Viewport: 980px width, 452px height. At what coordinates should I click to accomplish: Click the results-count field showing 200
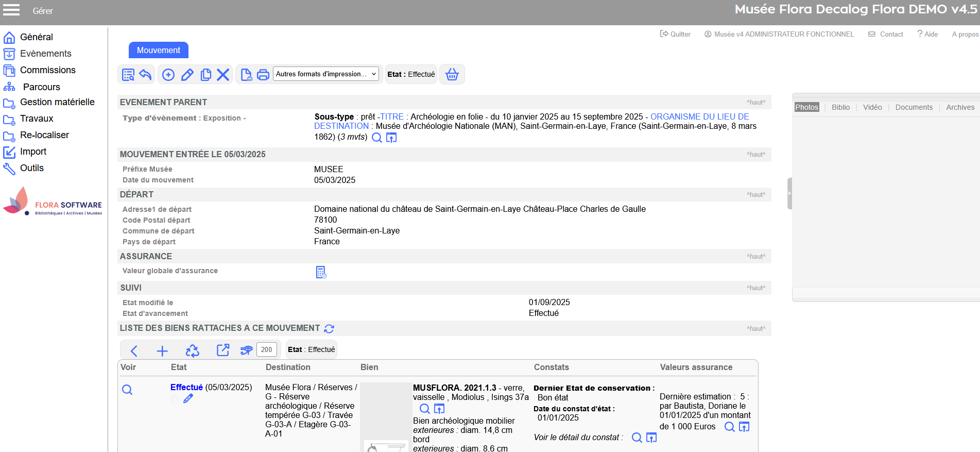pos(266,349)
